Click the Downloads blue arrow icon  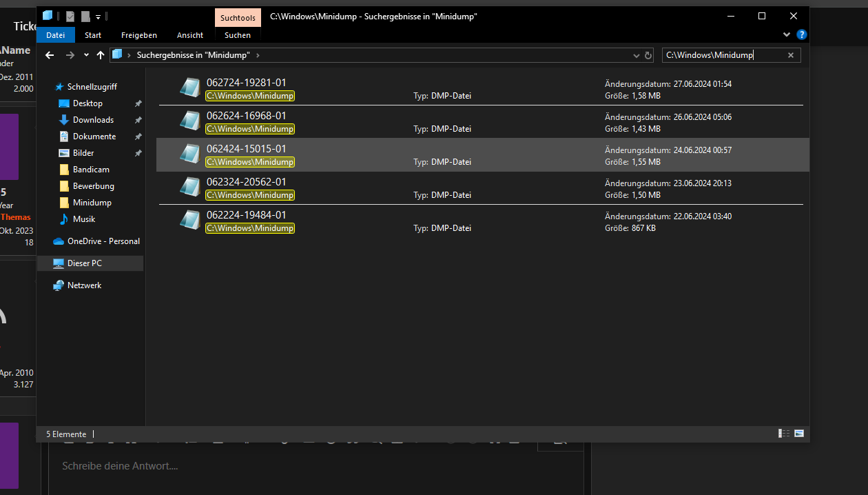coord(64,120)
